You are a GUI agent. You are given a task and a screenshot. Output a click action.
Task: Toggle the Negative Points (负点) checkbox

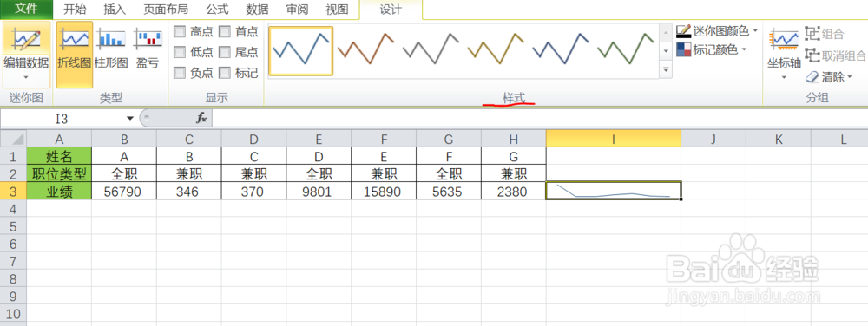180,72
